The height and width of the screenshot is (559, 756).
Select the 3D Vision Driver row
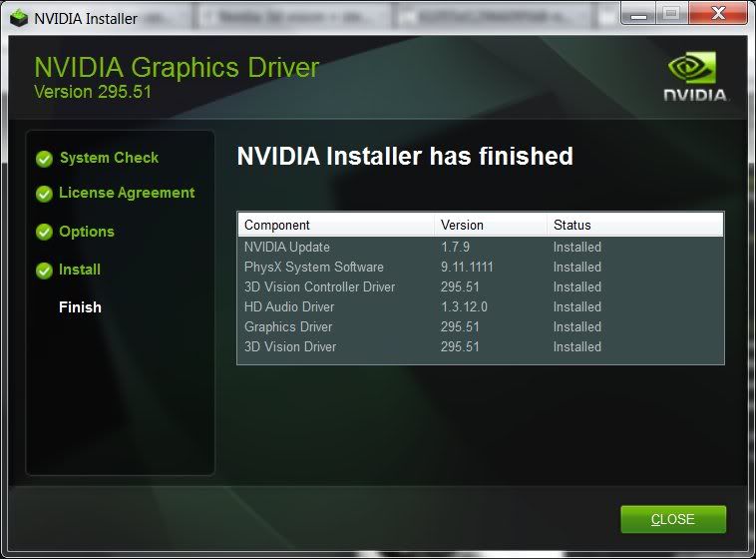[481, 346]
